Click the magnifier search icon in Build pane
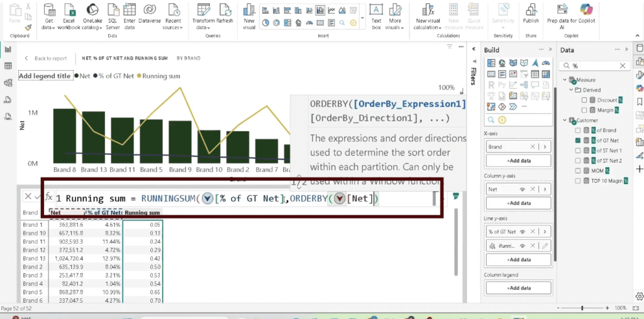644x319 pixels. click(491, 120)
